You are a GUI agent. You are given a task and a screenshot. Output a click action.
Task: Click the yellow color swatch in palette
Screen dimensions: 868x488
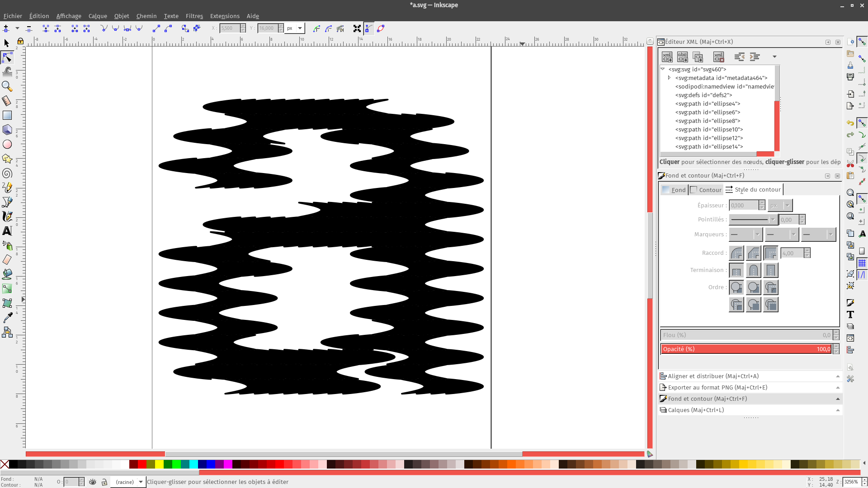[x=159, y=464]
